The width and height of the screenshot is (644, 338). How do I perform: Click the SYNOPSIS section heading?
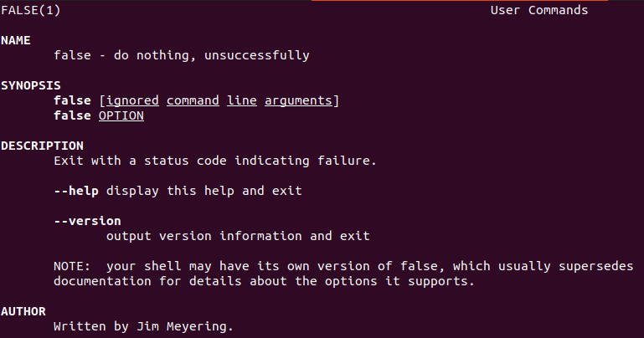(x=31, y=85)
